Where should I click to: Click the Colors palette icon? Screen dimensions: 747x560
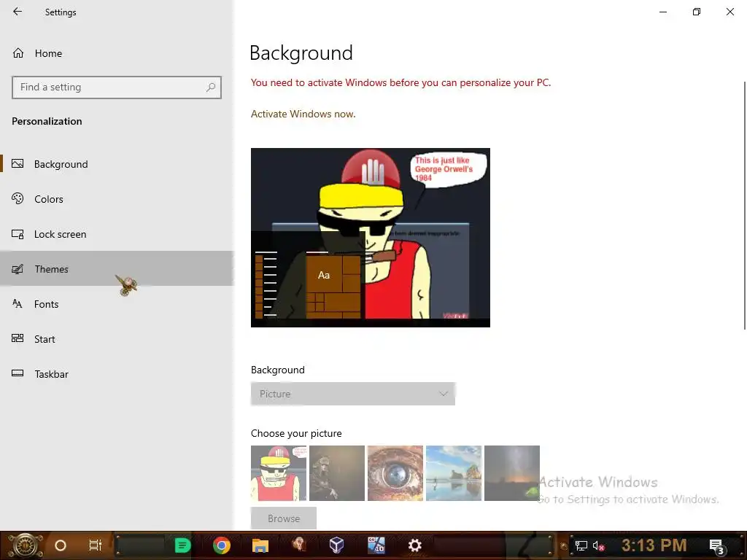tap(18, 198)
